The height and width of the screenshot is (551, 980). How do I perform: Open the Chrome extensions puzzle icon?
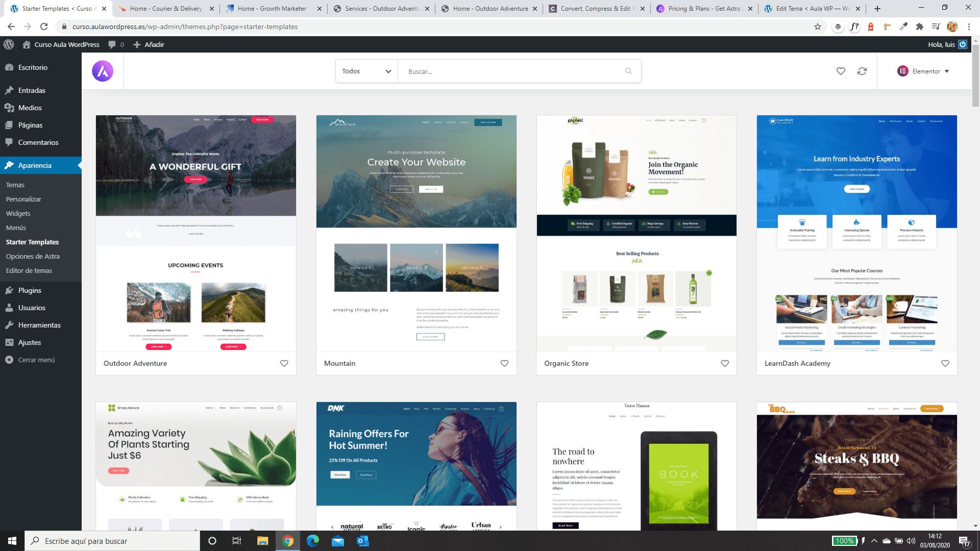click(920, 27)
